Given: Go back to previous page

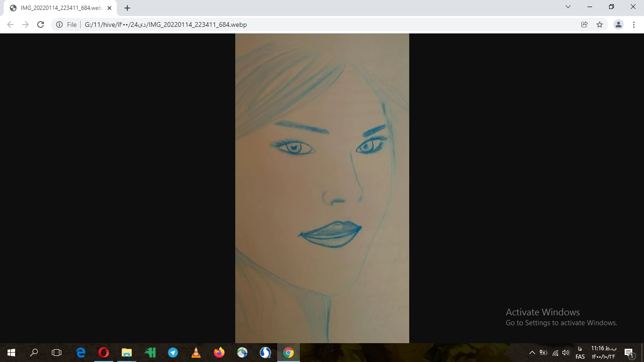Looking at the screenshot, I should pos(10,25).
